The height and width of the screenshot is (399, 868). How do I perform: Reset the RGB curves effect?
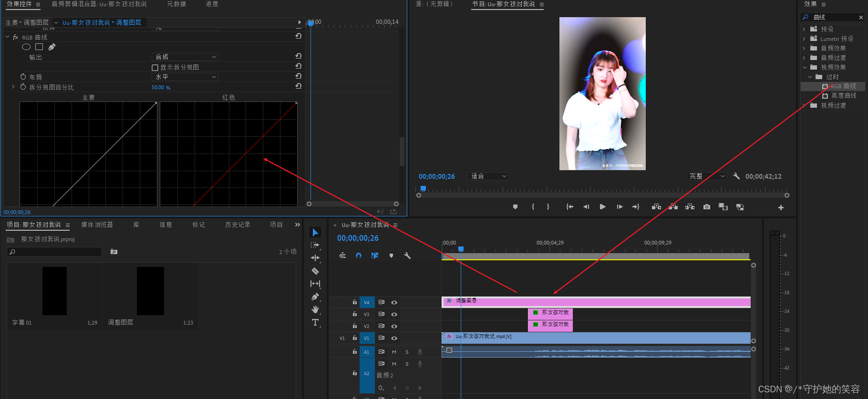pos(299,36)
